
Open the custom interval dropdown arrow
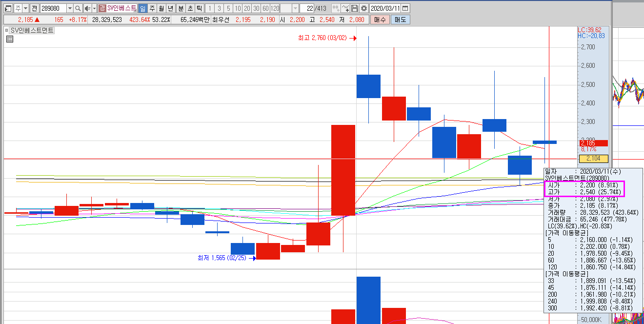point(295,8)
